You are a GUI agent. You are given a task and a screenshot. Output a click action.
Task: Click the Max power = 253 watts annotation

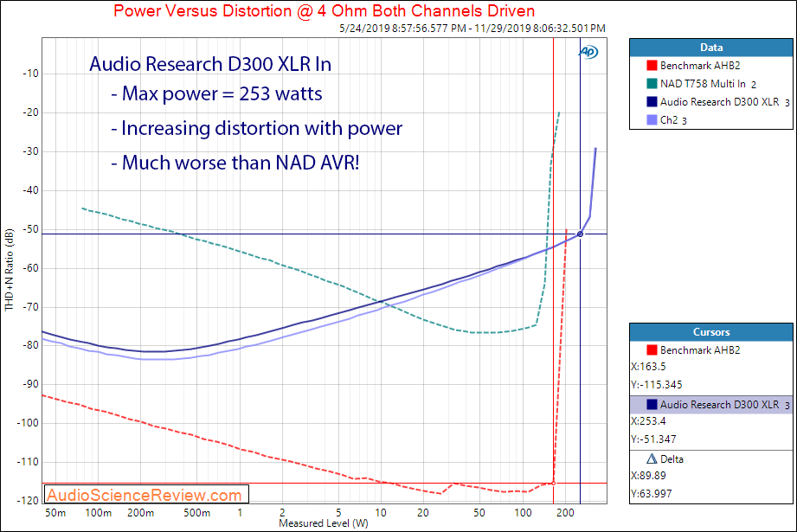point(217,94)
